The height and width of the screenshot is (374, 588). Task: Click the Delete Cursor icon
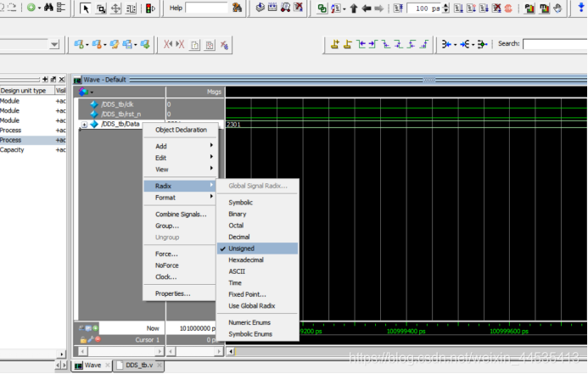348,44
